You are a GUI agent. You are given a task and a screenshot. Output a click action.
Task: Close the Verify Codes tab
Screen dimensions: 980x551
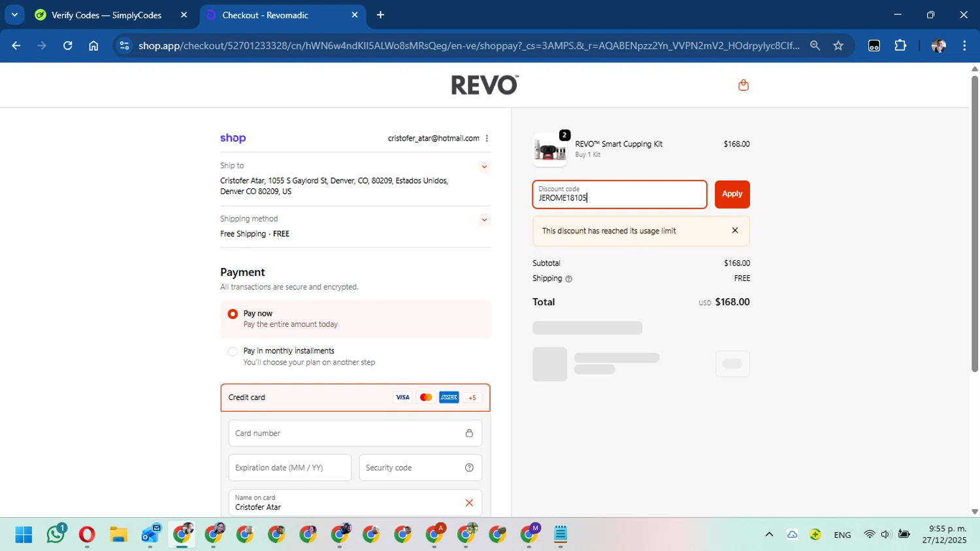pos(184,15)
